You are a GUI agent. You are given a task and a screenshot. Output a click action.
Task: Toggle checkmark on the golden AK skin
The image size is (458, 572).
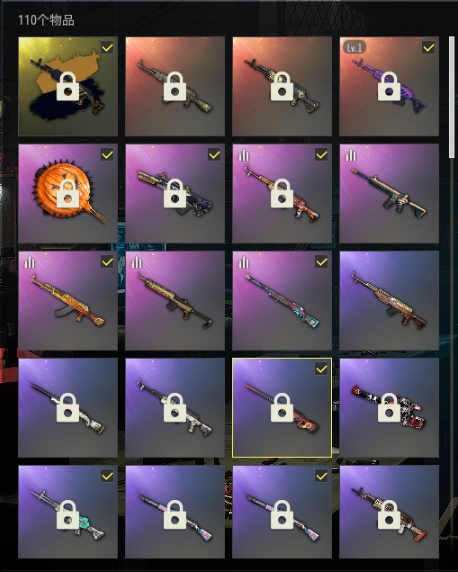coord(107,262)
